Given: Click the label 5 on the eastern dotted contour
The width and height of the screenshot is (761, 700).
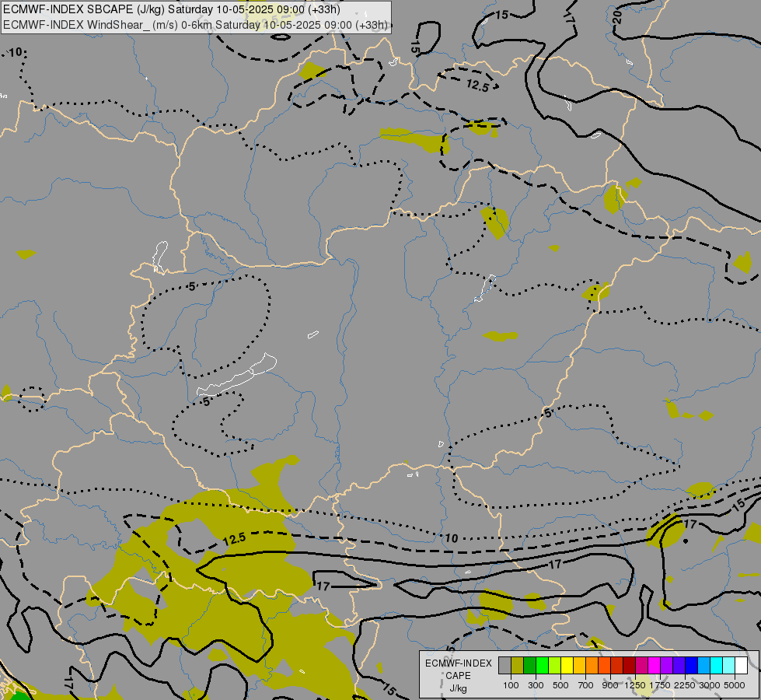Looking at the screenshot, I should (548, 413).
